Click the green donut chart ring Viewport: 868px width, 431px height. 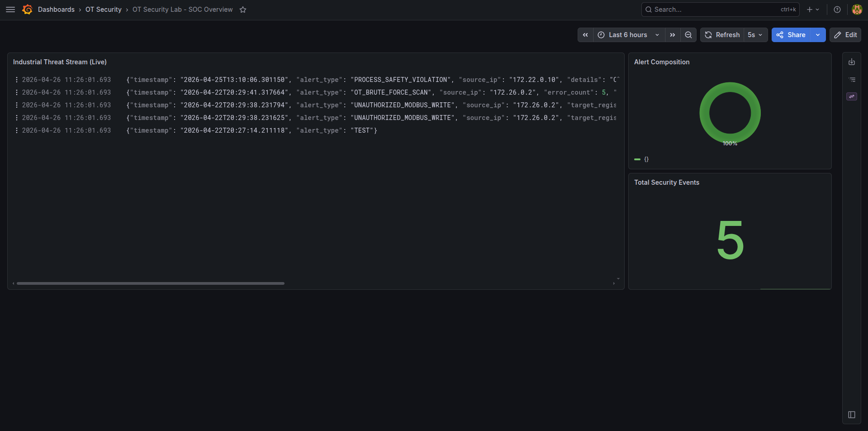tap(704, 113)
